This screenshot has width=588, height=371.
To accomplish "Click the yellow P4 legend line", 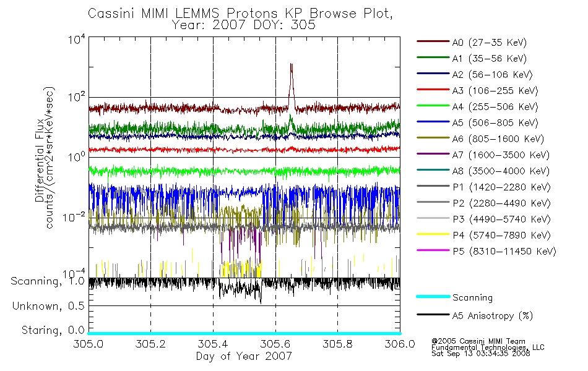I will (433, 234).
